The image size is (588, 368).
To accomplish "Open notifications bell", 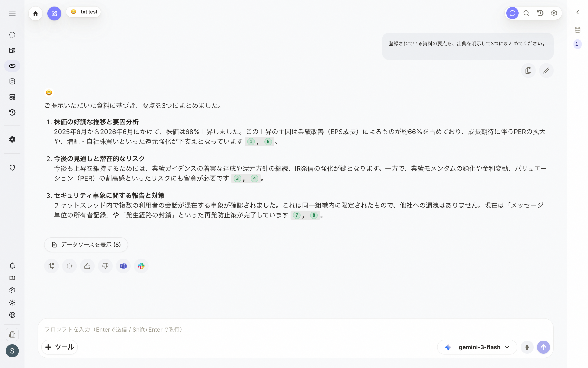I will (12, 266).
